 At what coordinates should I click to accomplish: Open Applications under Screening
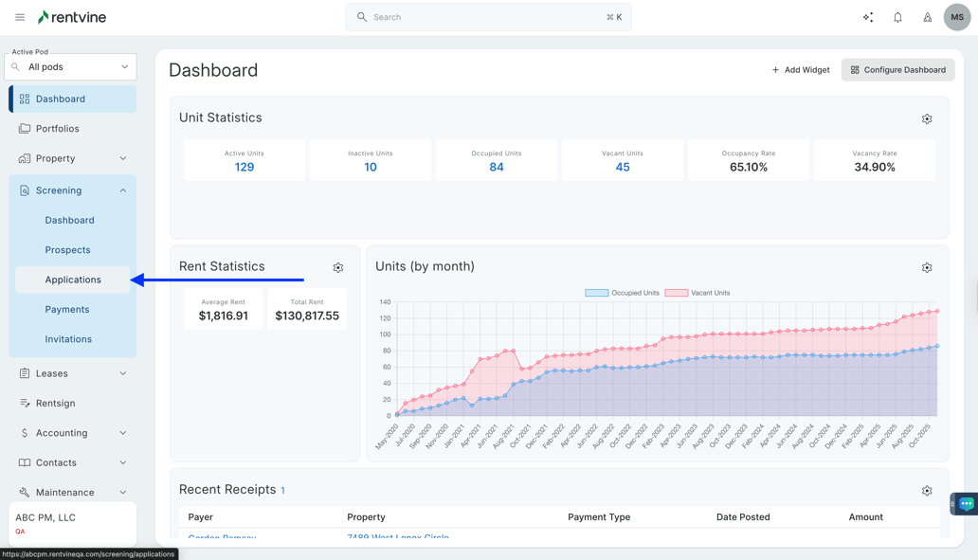coord(73,280)
